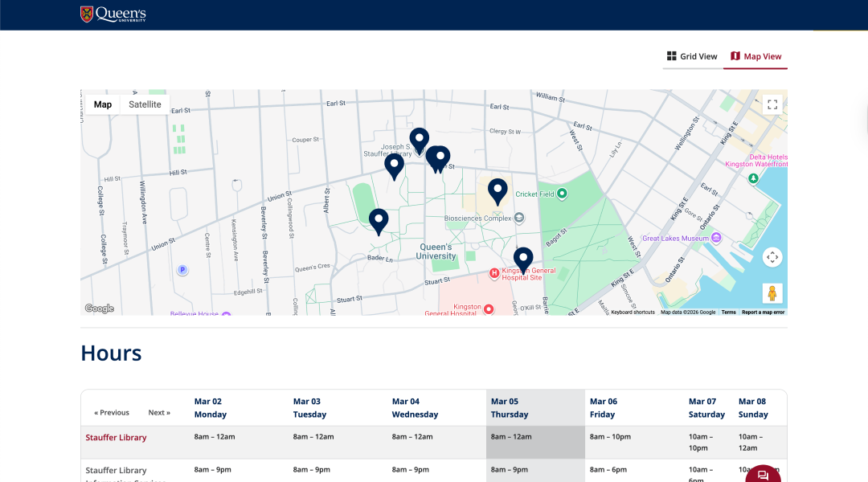
Task: Click Report a map error
Action: click(763, 312)
